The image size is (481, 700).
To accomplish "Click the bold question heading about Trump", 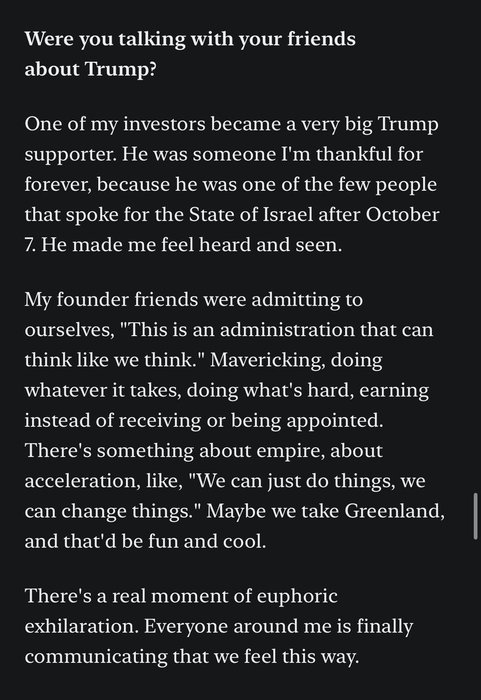I will tap(190, 54).
